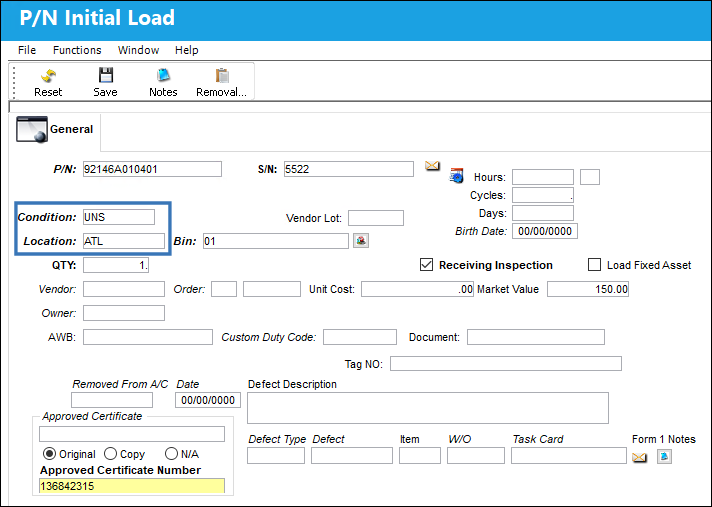The height and width of the screenshot is (507, 712).
Task: Click the Defect Description text area
Action: 428,408
